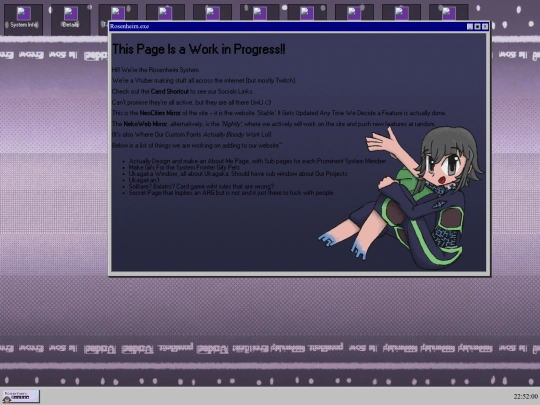Click the list item starting 'Secret Page that Implies an ARG'
The height and width of the screenshot is (405, 540).
pos(231,193)
